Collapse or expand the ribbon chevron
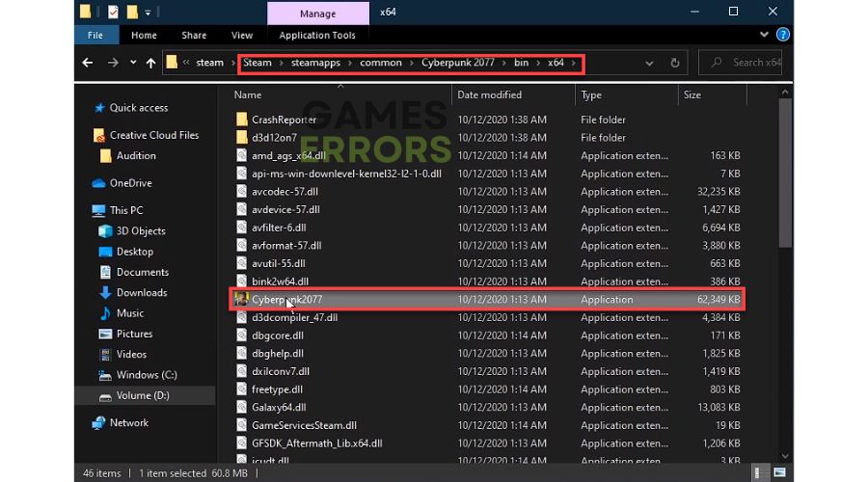 coord(764,35)
